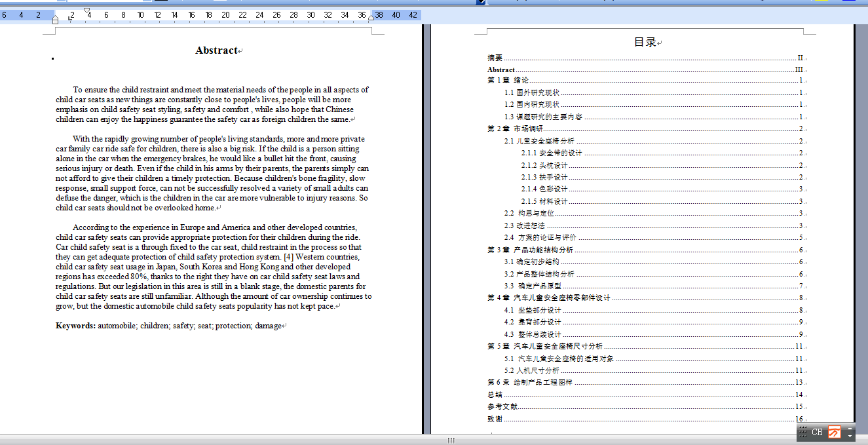This screenshot has height=445, width=868.
Task: Click the bold Keywords: label
Action: [75, 326]
